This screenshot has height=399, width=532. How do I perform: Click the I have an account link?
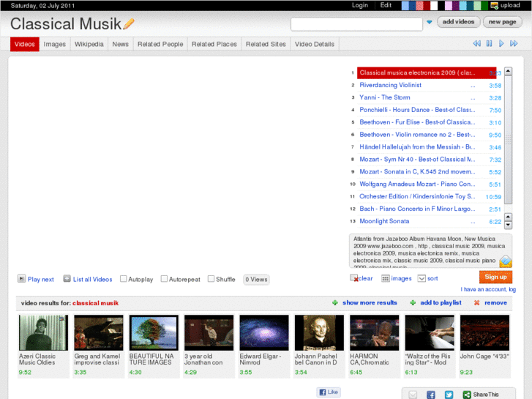pos(488,289)
